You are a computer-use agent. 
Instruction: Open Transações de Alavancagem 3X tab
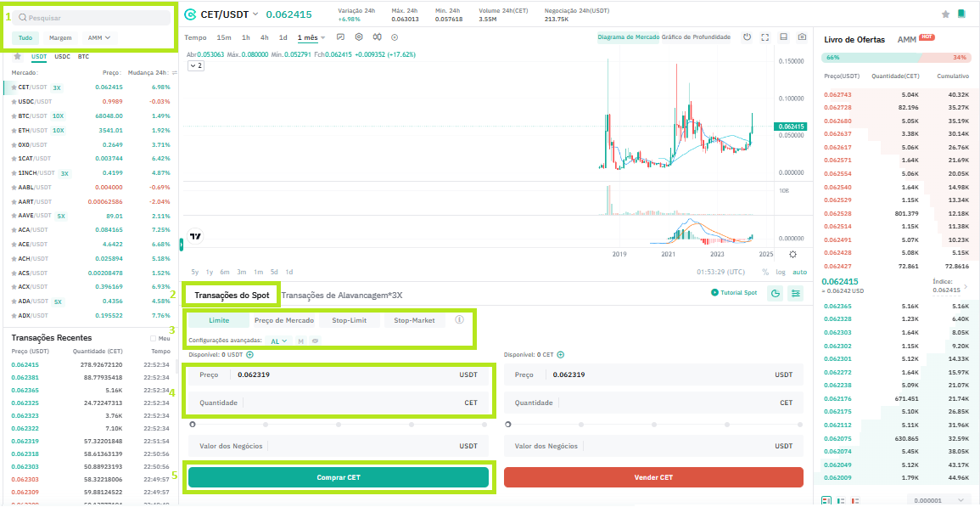click(x=342, y=295)
